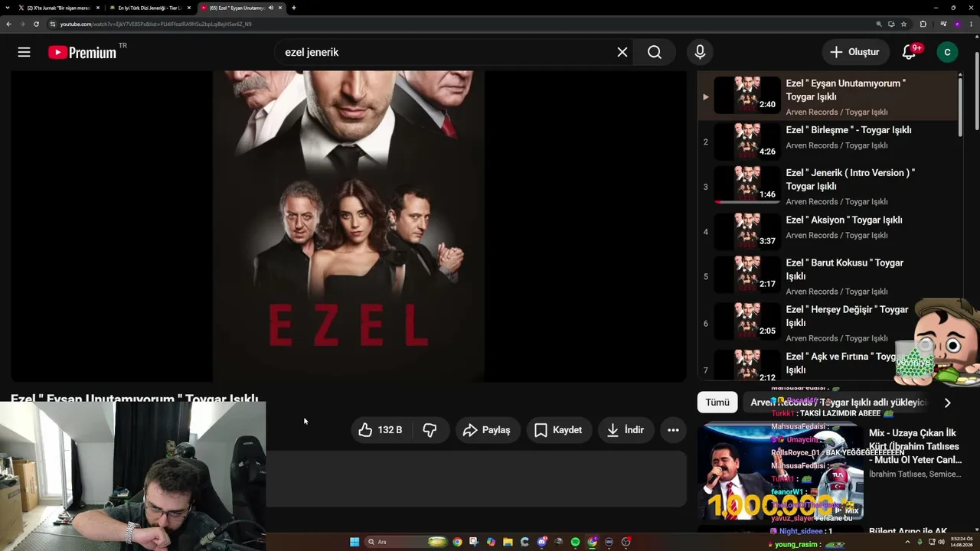Click the search magnifier button
Image resolution: width=980 pixels, height=551 pixels.
pyautogui.click(x=655, y=52)
